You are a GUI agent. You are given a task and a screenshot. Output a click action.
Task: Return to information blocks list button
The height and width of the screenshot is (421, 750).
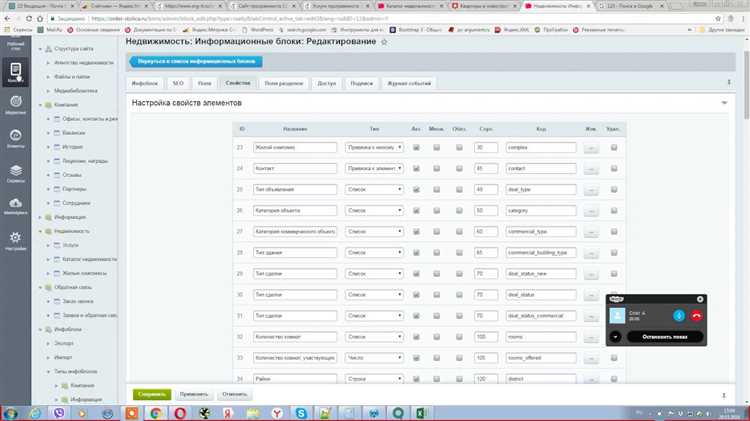[196, 61]
